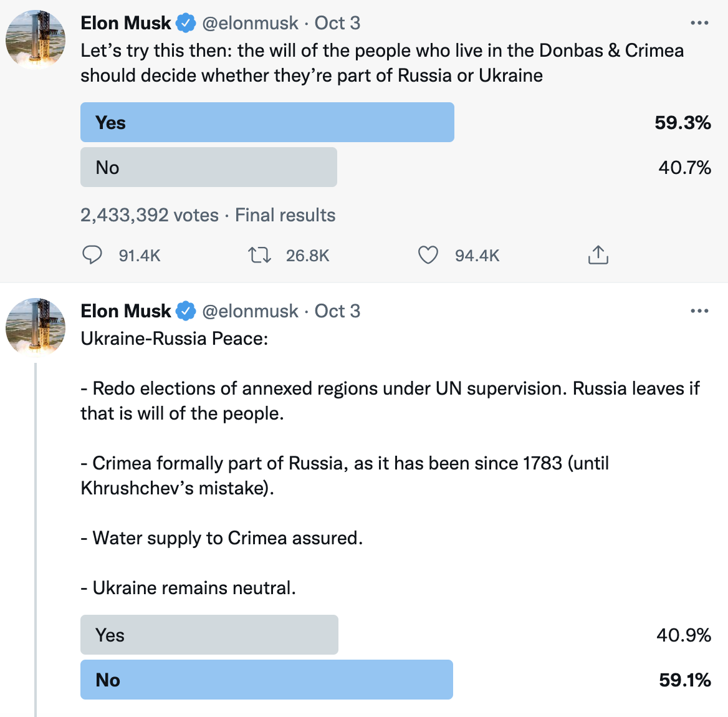Like the Donbas & Crimea poll tweet
Viewport: 728px width, 717px height.
pos(428,255)
